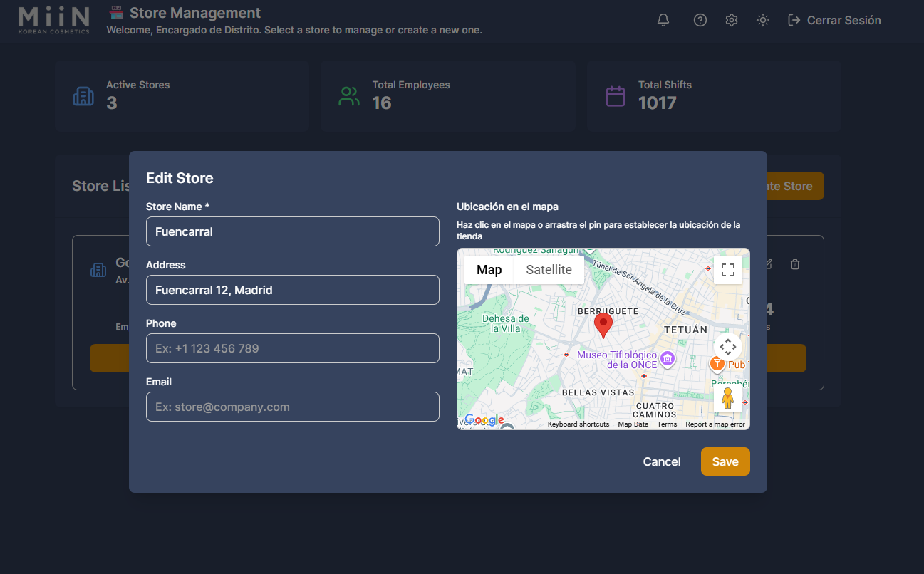
Task: Open the Report a map error link
Action: tap(715, 424)
